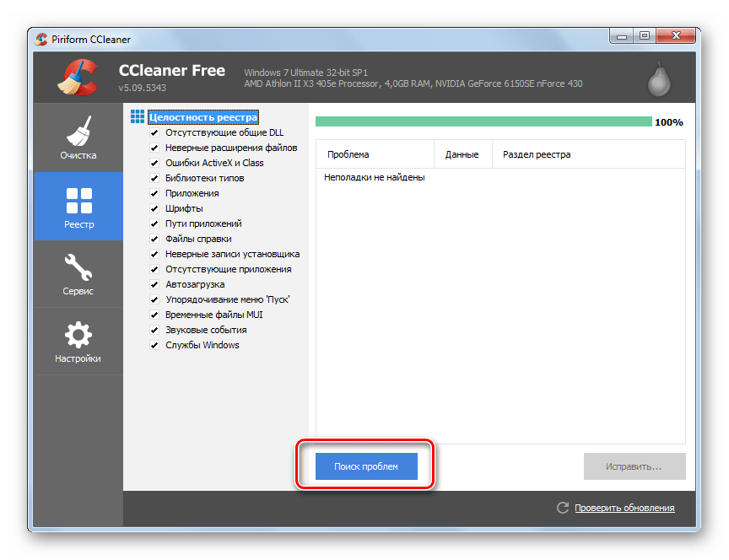Select the Реестр sidebar section
The image size is (729, 560).
coord(78,207)
